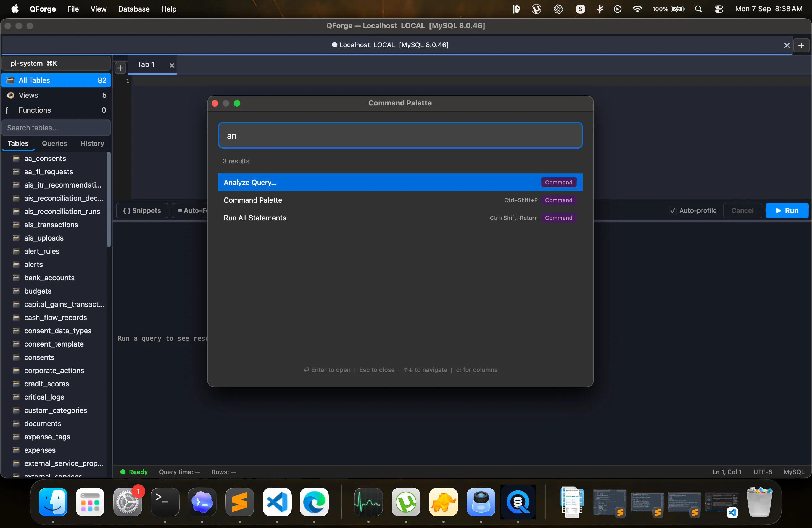Open the Help menu
This screenshot has width=812, height=528.
[169, 9]
